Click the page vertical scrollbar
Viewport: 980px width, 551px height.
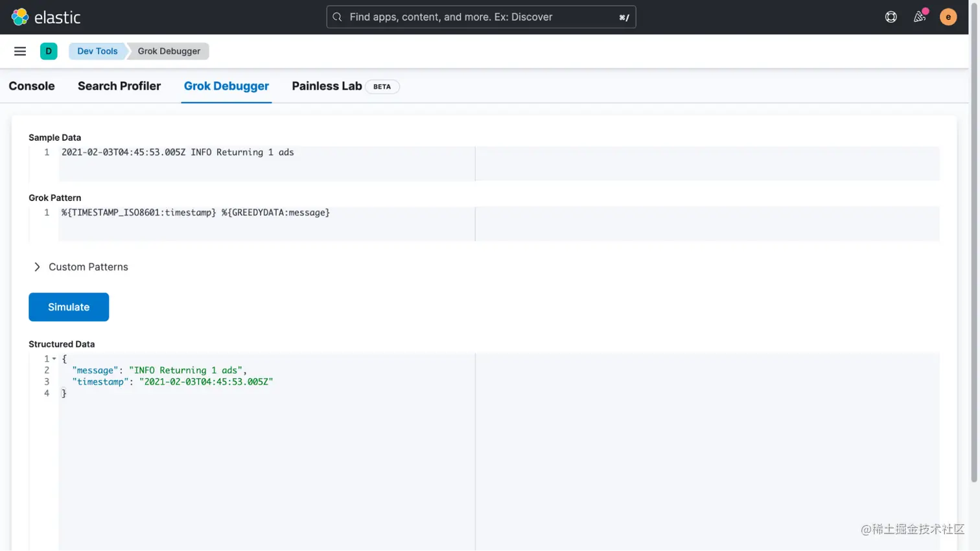click(974, 241)
